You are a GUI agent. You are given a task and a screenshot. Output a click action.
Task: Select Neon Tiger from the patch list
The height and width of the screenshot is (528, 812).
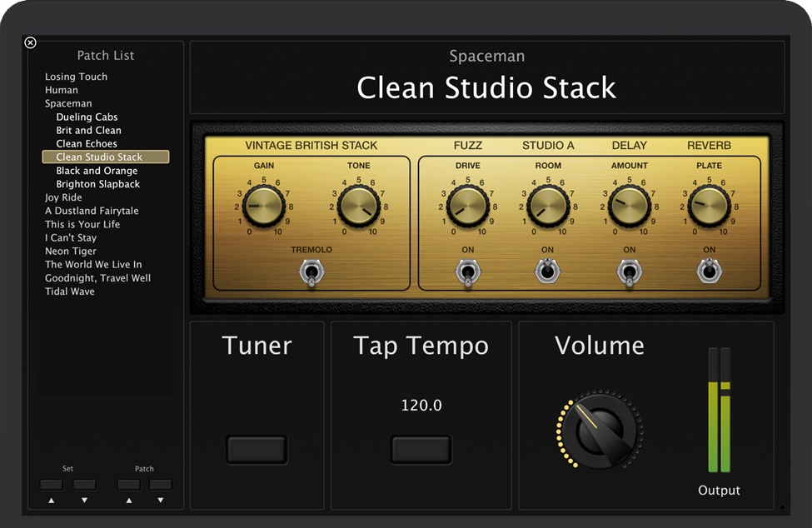tap(71, 252)
